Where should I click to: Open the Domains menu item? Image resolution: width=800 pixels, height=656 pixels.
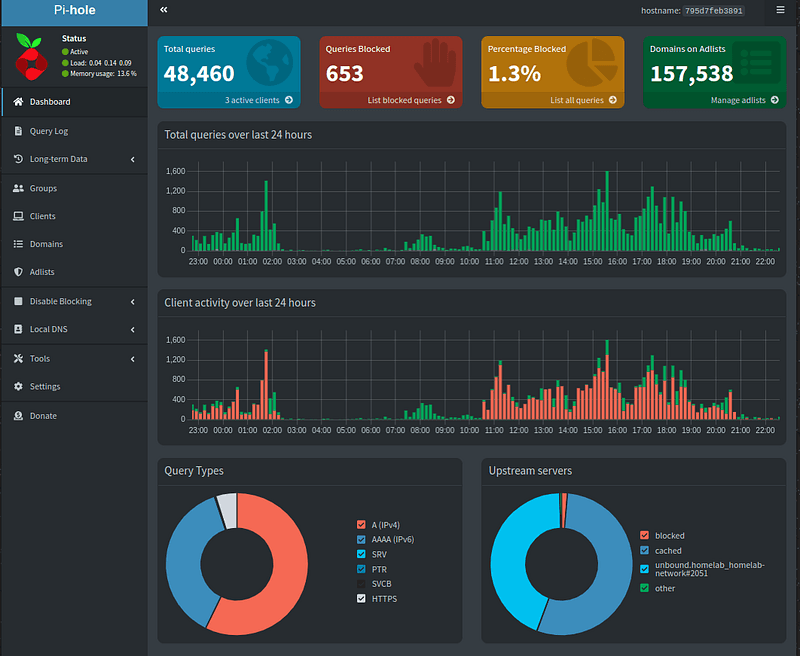(46, 244)
